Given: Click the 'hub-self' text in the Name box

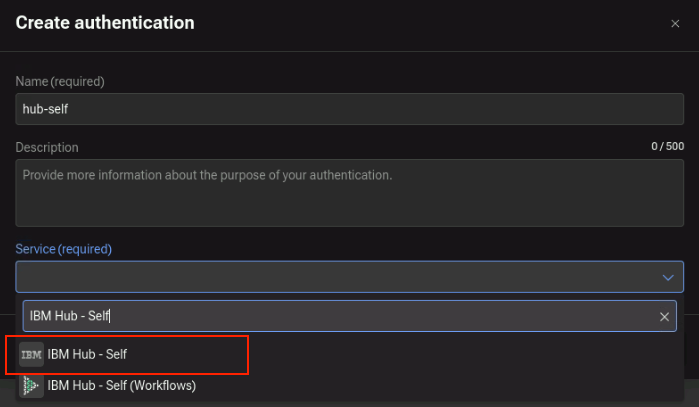Looking at the screenshot, I should [45, 109].
